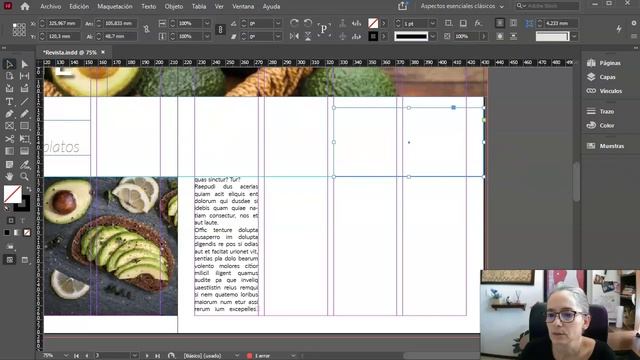This screenshot has width=640, height=360.
Task: Open the Edición menu
Action: pos(79,7)
